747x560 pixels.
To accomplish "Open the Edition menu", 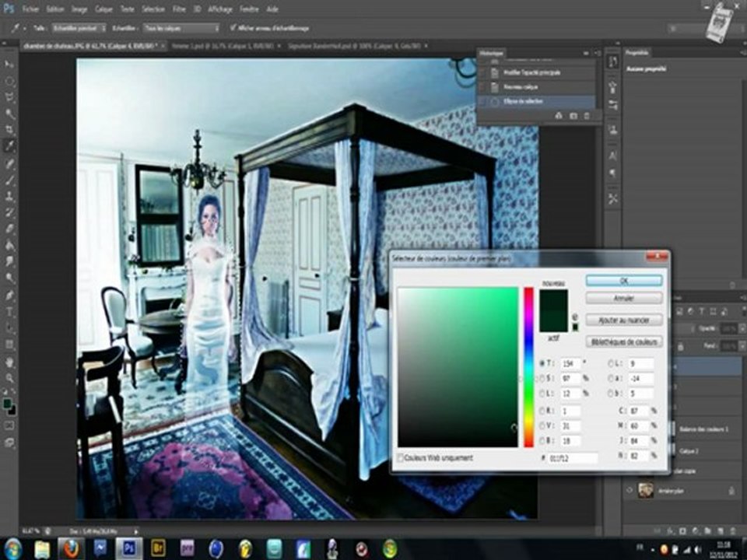I will point(55,9).
